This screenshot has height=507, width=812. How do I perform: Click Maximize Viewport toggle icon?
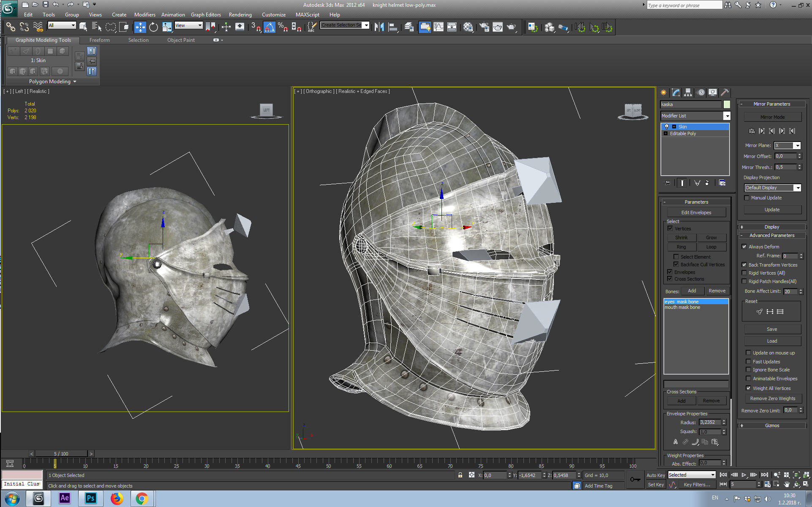pyautogui.click(x=806, y=484)
